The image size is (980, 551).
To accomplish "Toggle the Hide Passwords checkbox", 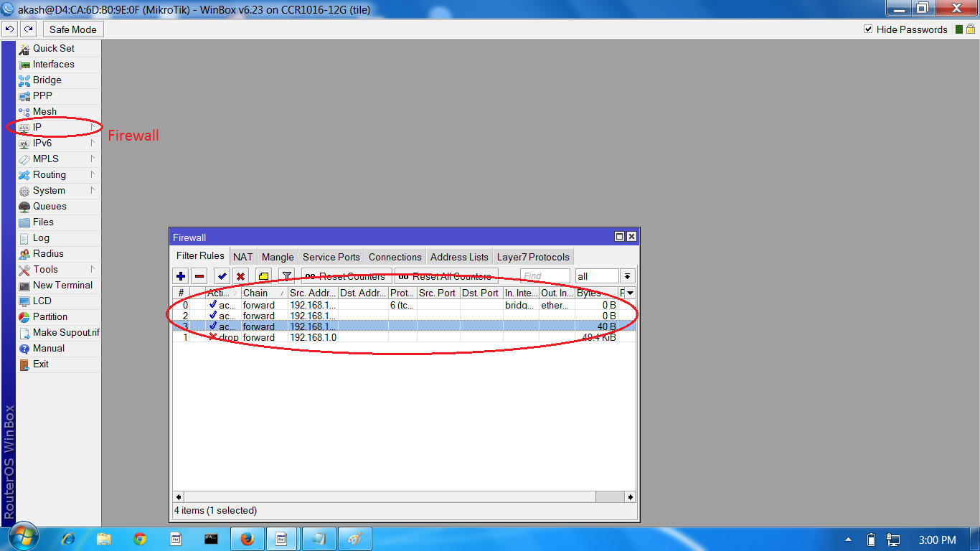I will point(868,29).
